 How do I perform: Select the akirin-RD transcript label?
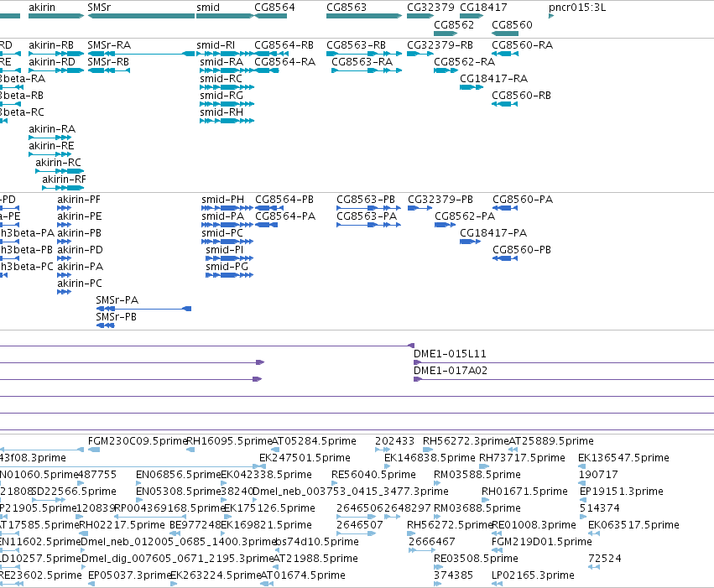52,62
